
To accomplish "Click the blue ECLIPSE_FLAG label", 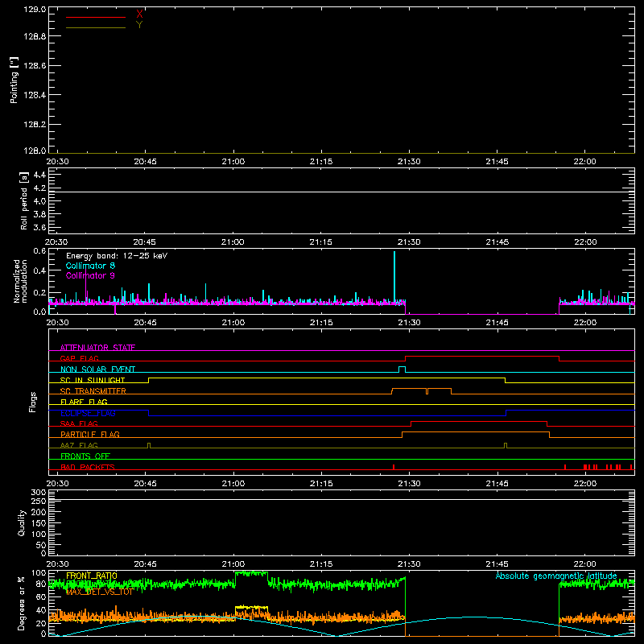I will click(x=88, y=413).
